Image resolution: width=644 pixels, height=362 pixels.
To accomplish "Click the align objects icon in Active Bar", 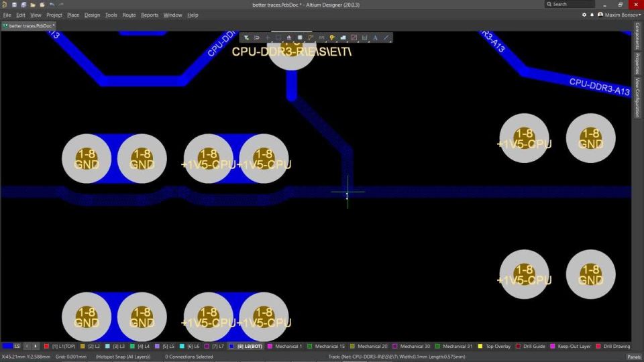I will point(289,38).
